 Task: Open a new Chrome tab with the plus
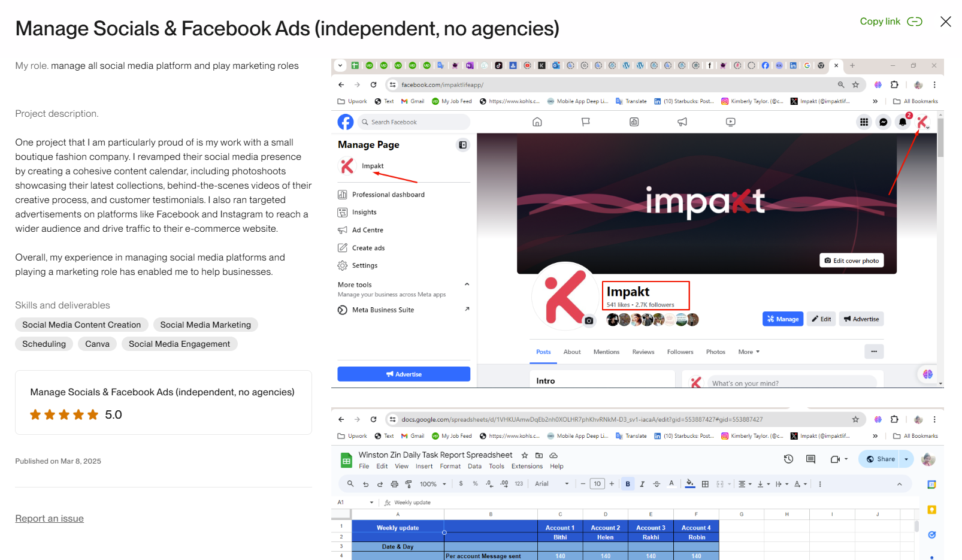pos(852,65)
